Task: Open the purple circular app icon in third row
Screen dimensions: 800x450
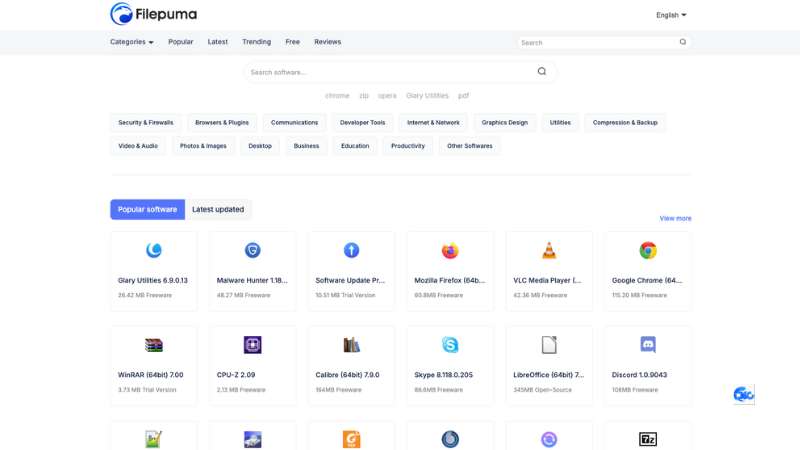Action: [x=549, y=439]
